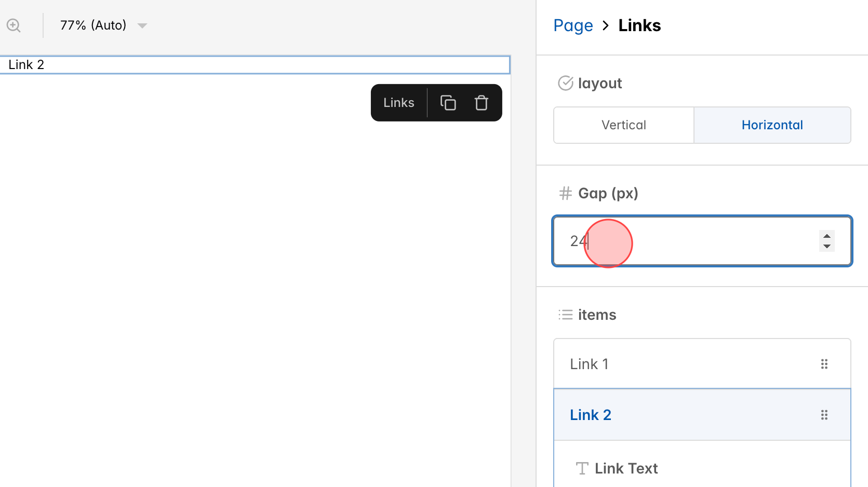Select the Links breadcrumb item

tap(639, 25)
